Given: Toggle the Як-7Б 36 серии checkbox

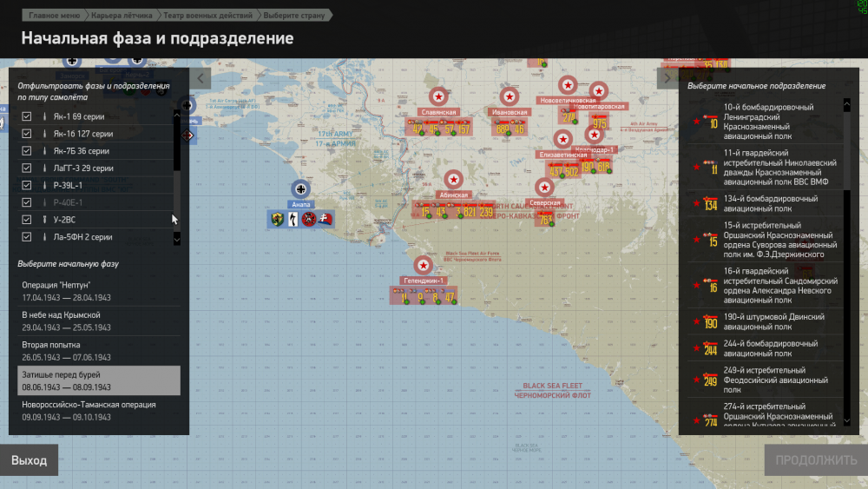Looking at the screenshot, I should coord(27,150).
